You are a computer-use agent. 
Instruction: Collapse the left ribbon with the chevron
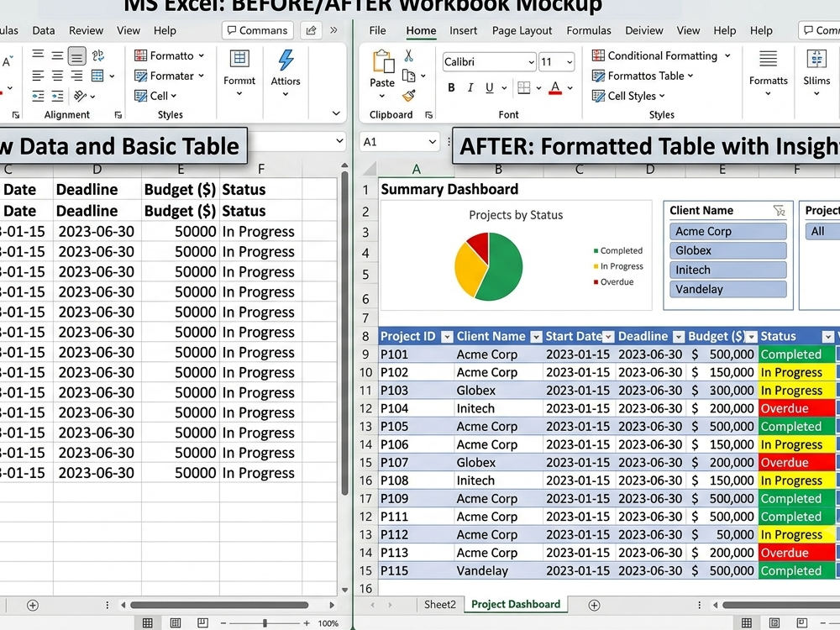pos(336,113)
